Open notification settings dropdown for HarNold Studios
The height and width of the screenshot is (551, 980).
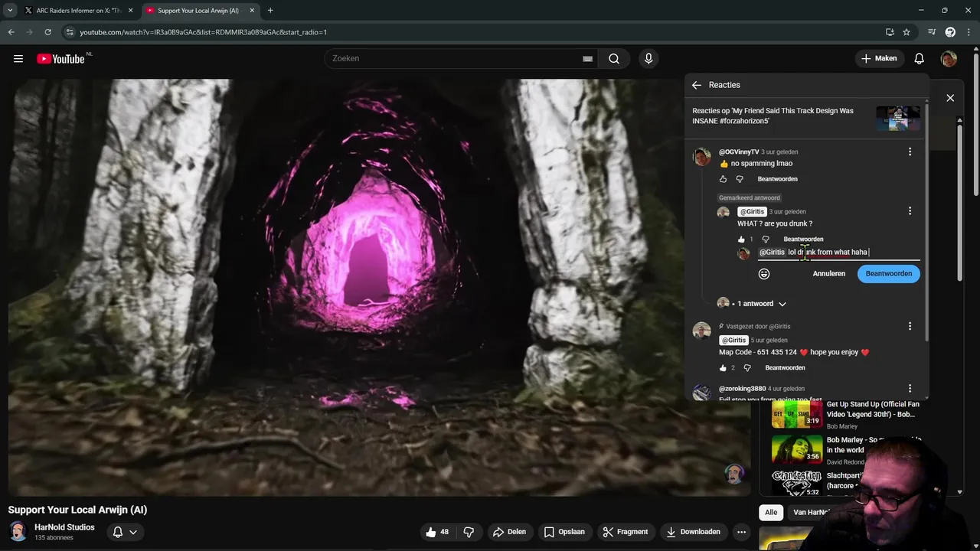(x=125, y=532)
